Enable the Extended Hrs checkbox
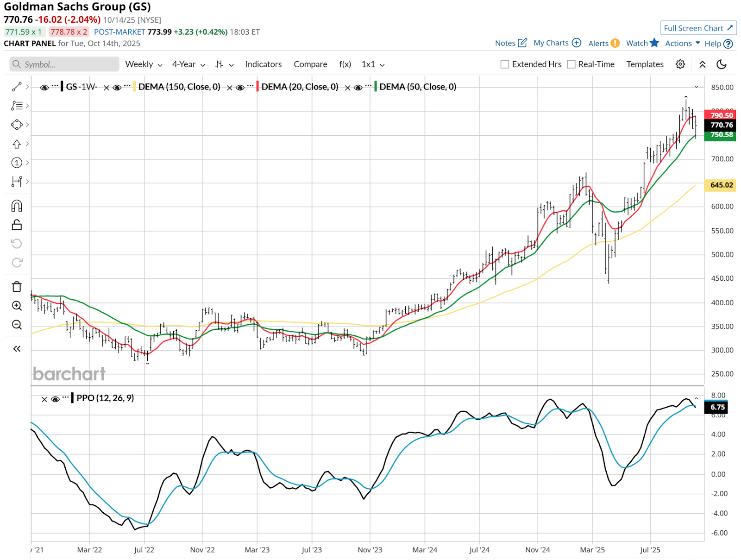Image resolution: width=741 pixels, height=560 pixels. coord(505,64)
